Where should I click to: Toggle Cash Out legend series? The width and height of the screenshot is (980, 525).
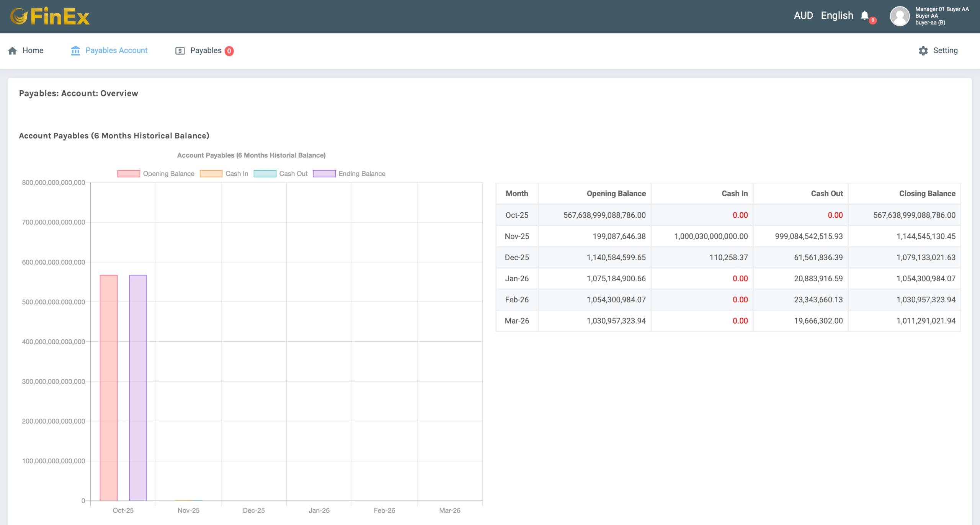tap(281, 174)
